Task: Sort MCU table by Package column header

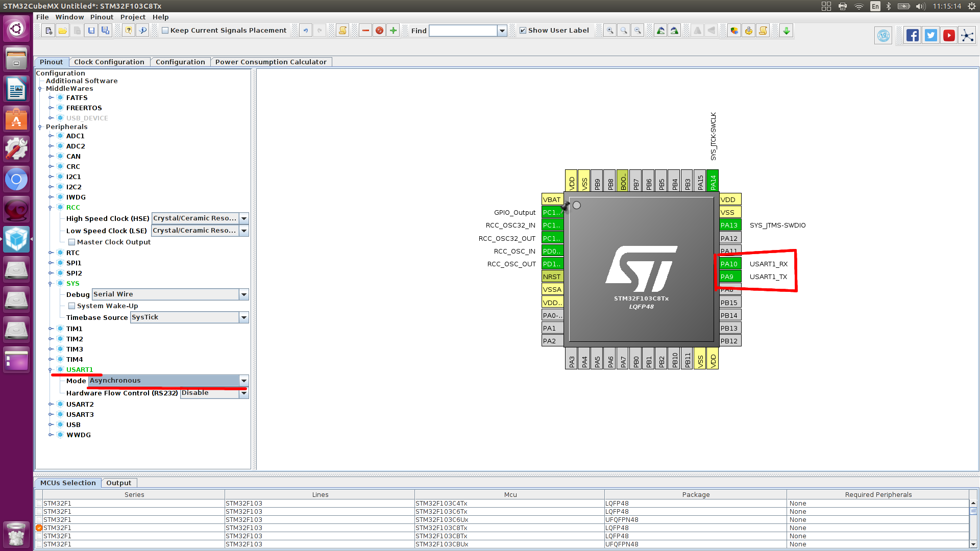Action: pos(696,494)
